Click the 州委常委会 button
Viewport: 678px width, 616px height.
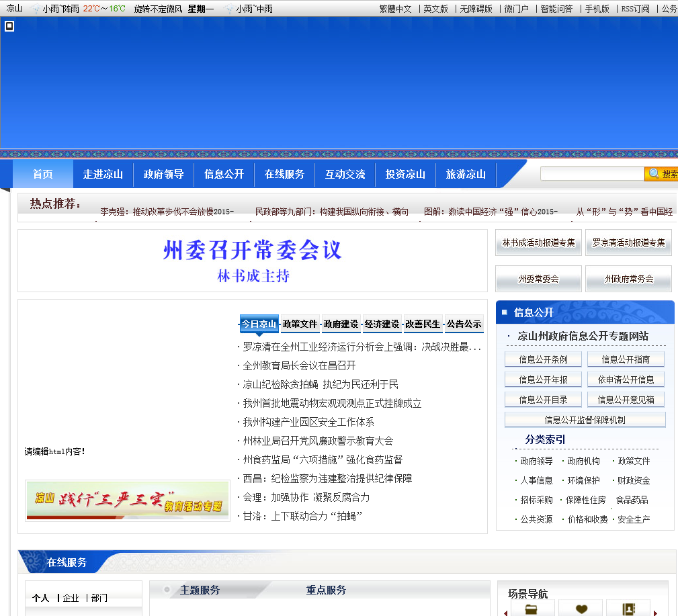click(x=538, y=279)
